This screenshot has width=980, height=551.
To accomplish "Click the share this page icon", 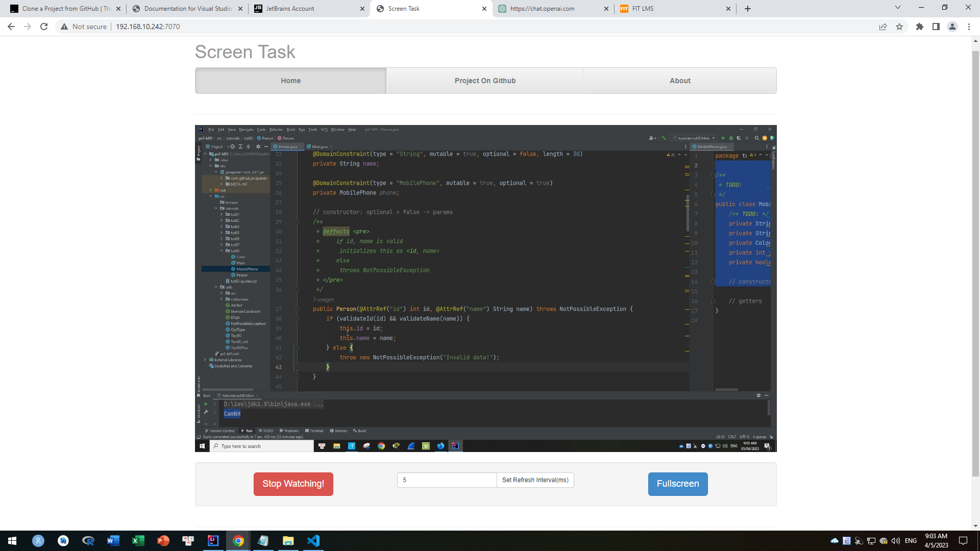I will 883,27.
